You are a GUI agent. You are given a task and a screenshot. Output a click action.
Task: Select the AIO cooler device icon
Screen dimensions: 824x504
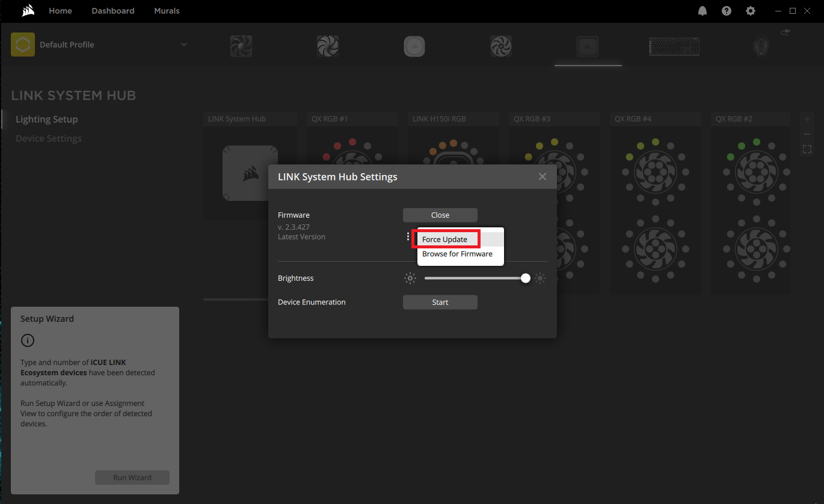pos(414,46)
